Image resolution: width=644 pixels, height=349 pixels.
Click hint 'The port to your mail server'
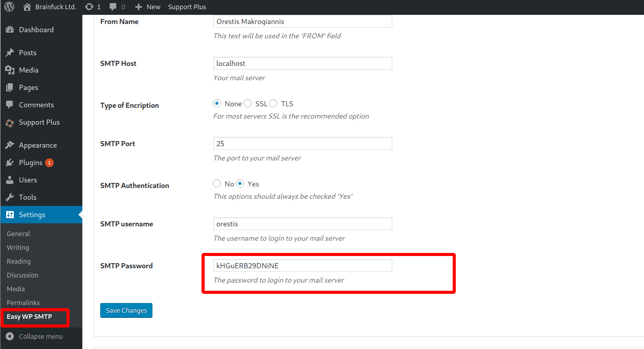pyautogui.click(x=257, y=158)
